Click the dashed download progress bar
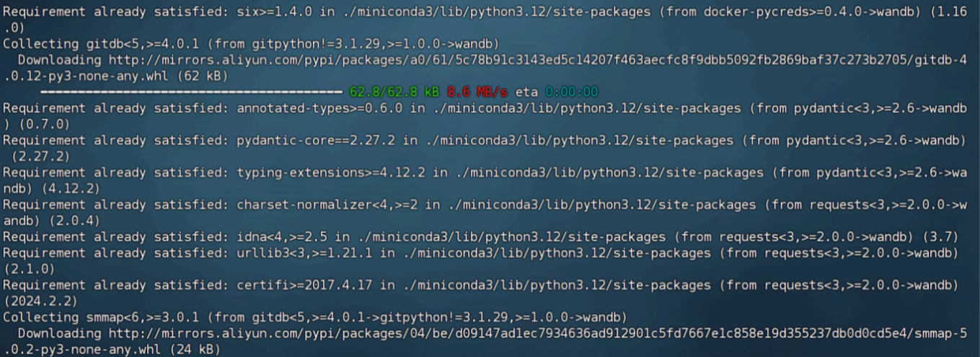 (x=192, y=92)
